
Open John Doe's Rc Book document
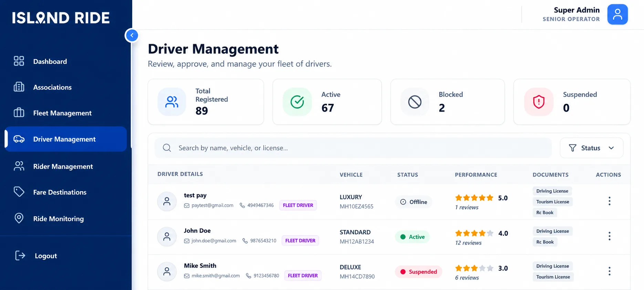545,242
